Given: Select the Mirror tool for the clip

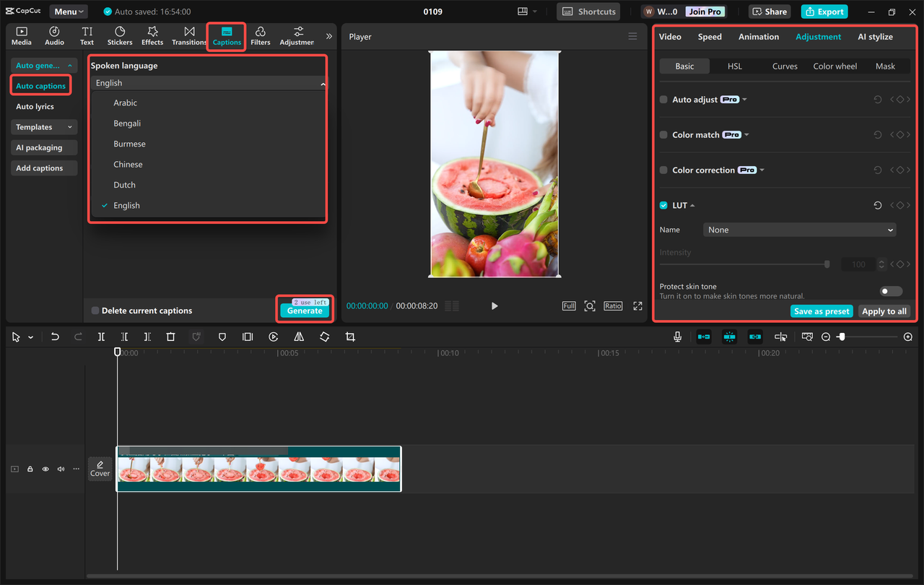Looking at the screenshot, I should tap(299, 337).
